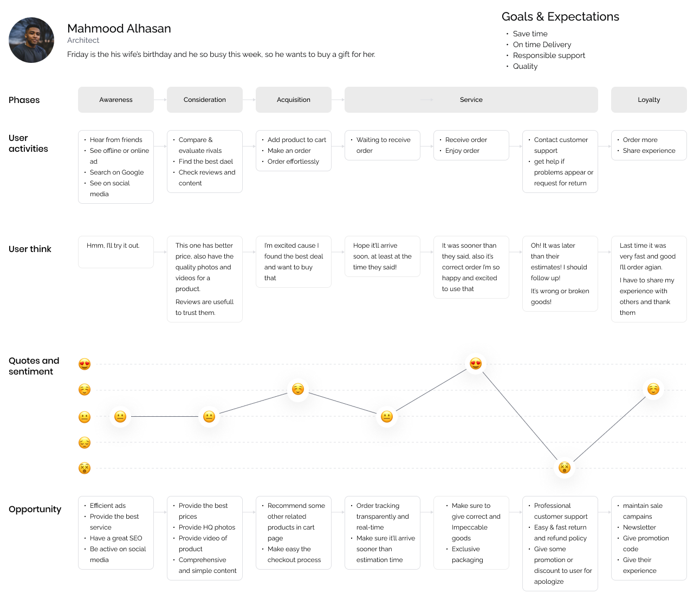Select the dizzy-face emoji on the sentiment scale legend
700x600 pixels.
click(85, 468)
